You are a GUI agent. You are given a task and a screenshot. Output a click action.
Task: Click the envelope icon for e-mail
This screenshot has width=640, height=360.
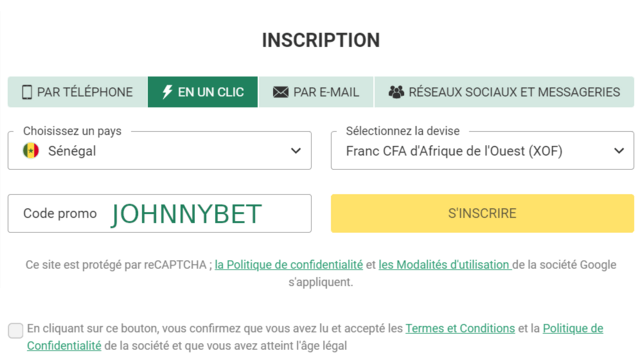[280, 92]
